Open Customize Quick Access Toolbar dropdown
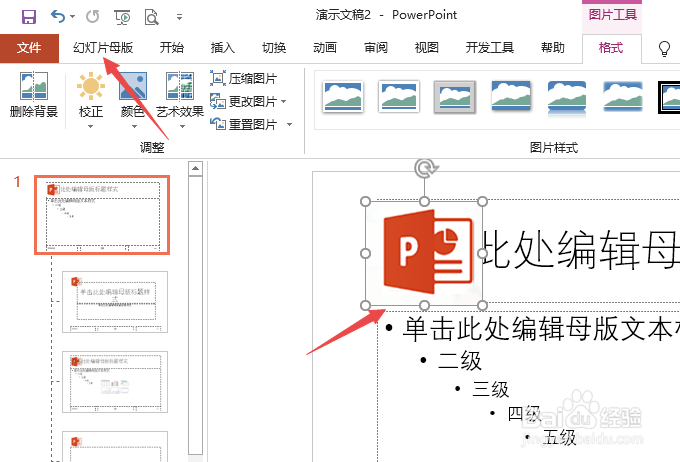The width and height of the screenshot is (680, 462). tap(179, 17)
